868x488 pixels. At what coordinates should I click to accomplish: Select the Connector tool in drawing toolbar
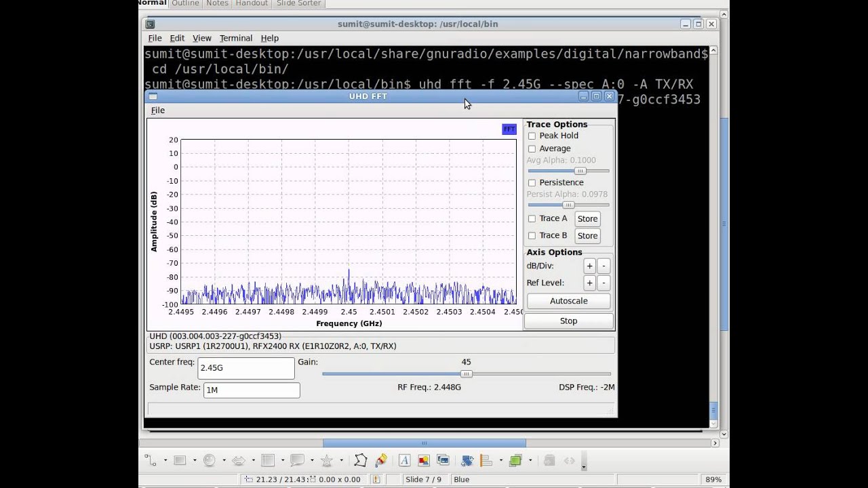(x=151, y=460)
